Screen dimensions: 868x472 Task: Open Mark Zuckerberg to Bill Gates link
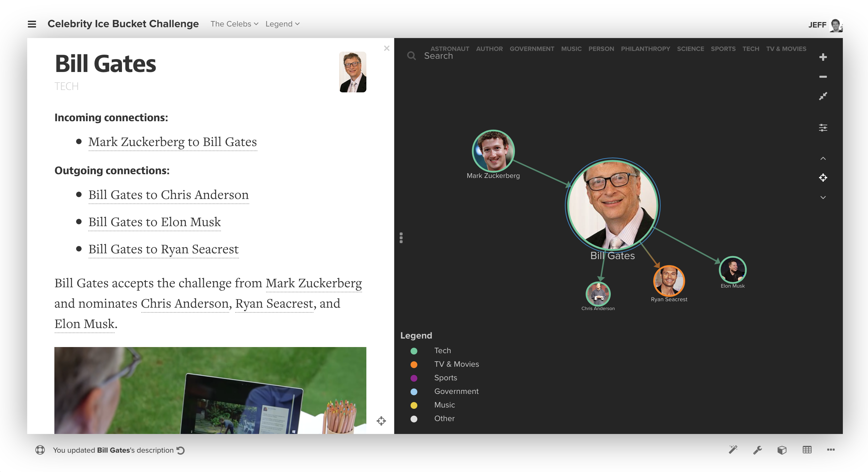(x=173, y=142)
